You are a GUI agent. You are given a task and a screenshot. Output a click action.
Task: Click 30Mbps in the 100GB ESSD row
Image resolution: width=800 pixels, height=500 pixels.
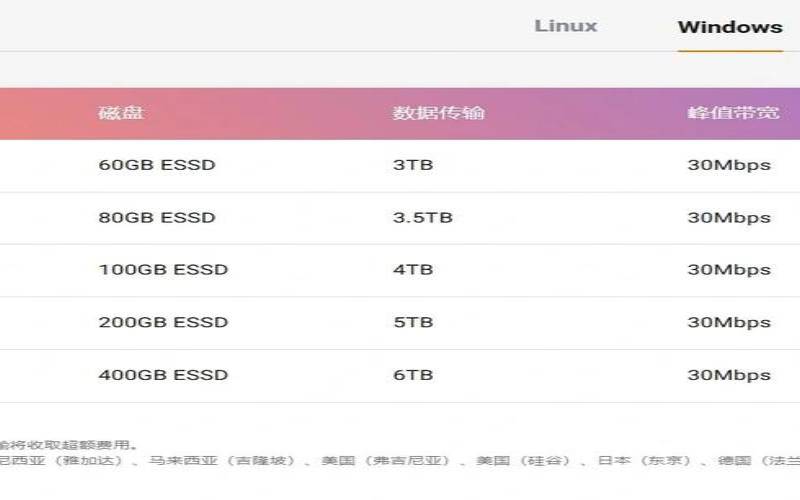(x=729, y=269)
